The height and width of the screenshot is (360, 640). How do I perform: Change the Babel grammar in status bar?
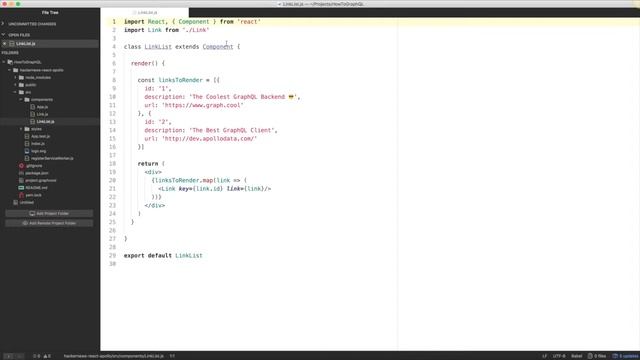[x=576, y=356]
